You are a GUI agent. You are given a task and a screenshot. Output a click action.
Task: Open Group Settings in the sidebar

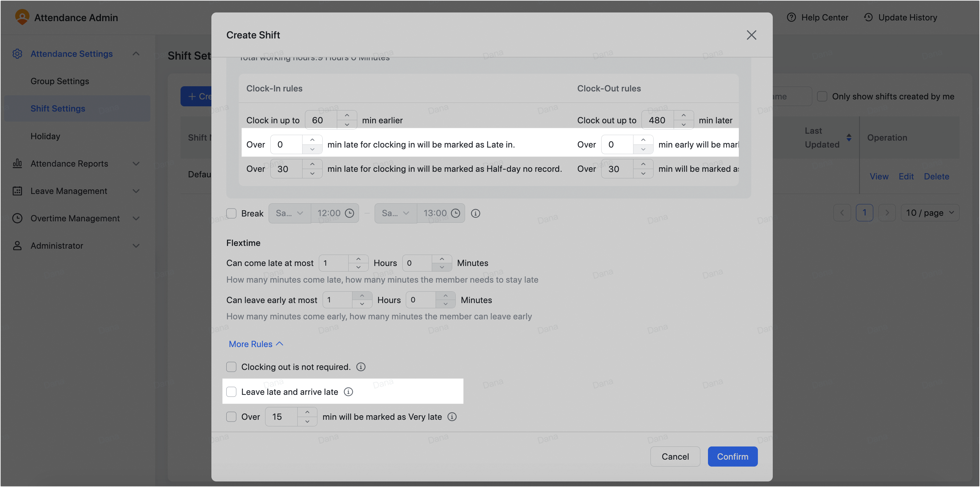[60, 81]
